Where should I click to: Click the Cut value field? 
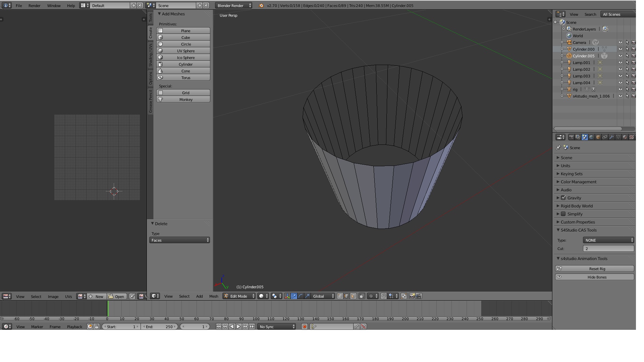(608, 248)
